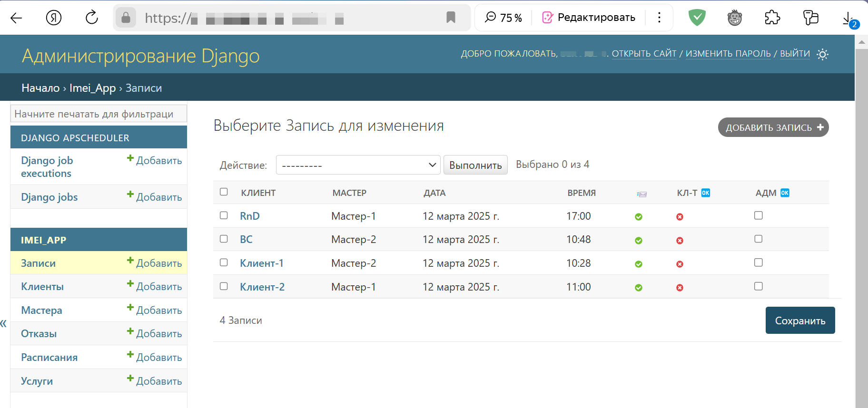Toggle the light/dark theme icon
868x408 pixels.
[x=822, y=54]
